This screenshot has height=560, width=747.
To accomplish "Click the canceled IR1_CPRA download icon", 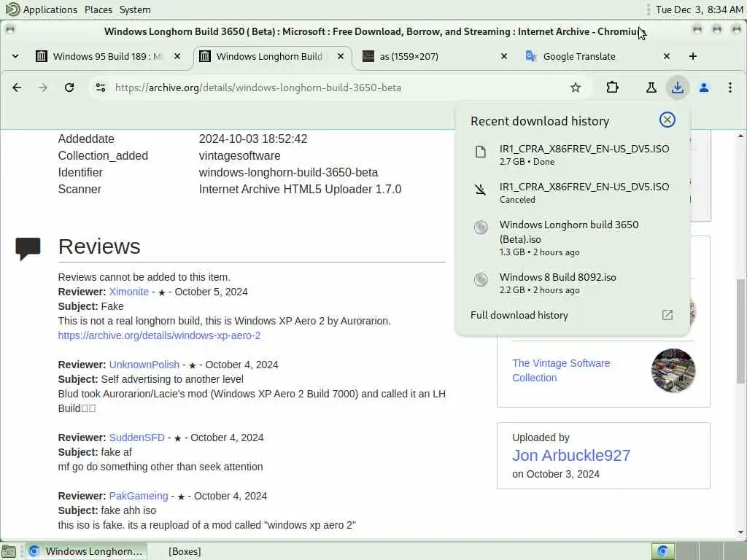I will coord(481,190).
